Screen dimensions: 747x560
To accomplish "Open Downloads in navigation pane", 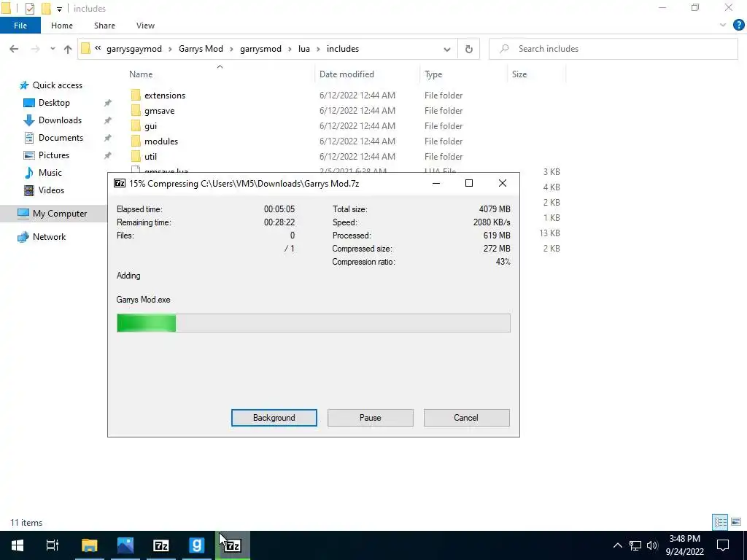I will pos(60,120).
